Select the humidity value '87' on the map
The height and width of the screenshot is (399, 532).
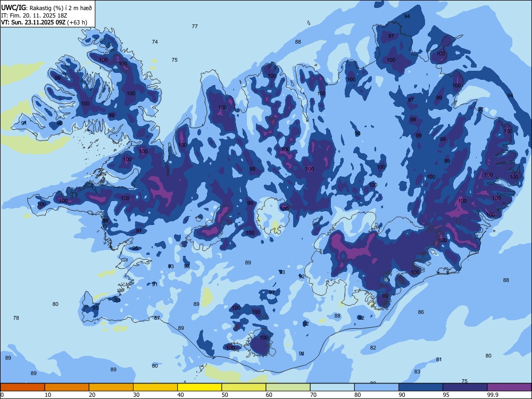pos(157,318)
